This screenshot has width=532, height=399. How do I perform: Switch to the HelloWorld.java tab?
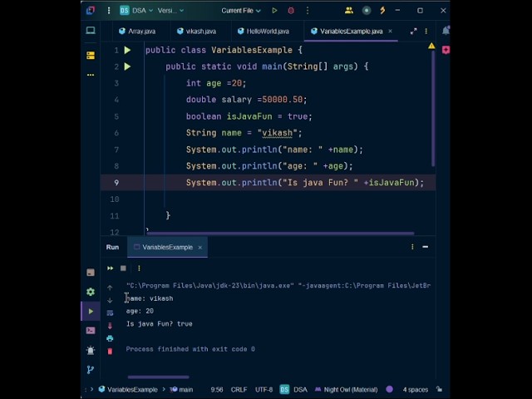pyautogui.click(x=264, y=32)
